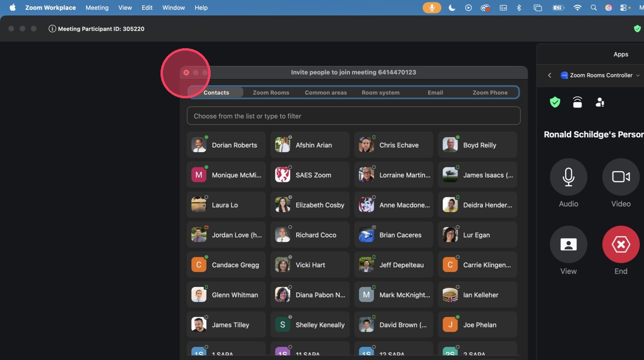Select the SAES Zoom contact
644x360 pixels.
coord(310,175)
